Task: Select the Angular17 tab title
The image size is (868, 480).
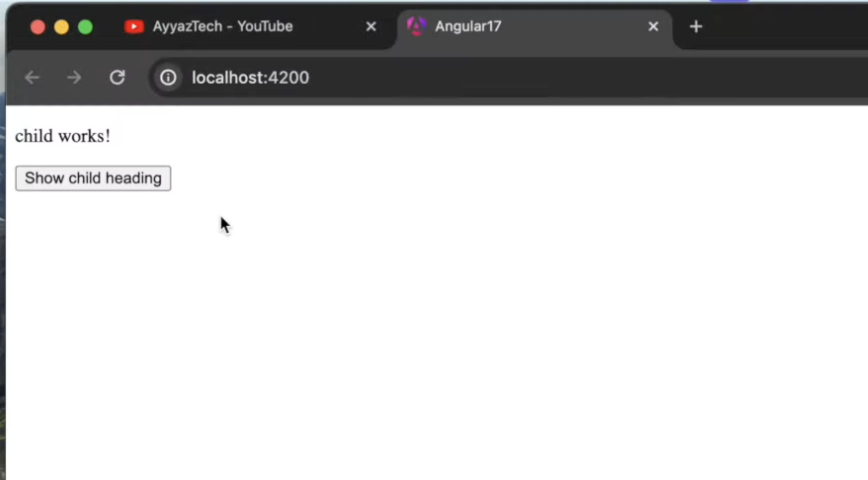Action: 468,27
